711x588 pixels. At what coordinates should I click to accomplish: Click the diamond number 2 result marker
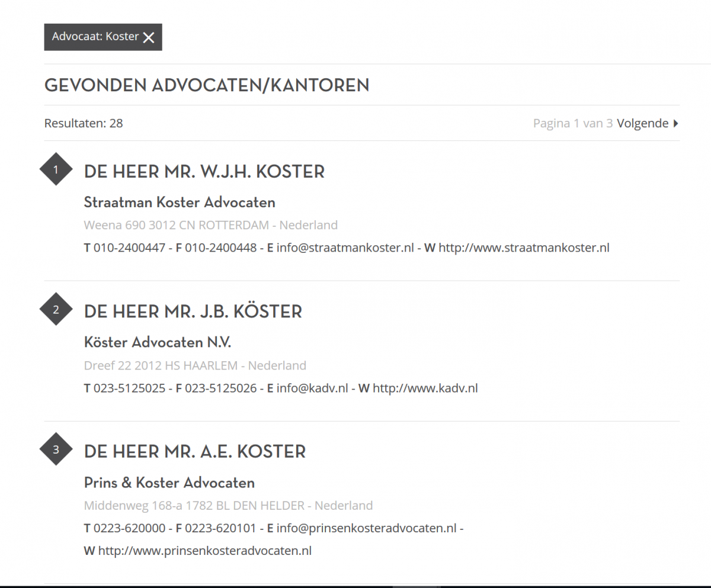(x=56, y=309)
